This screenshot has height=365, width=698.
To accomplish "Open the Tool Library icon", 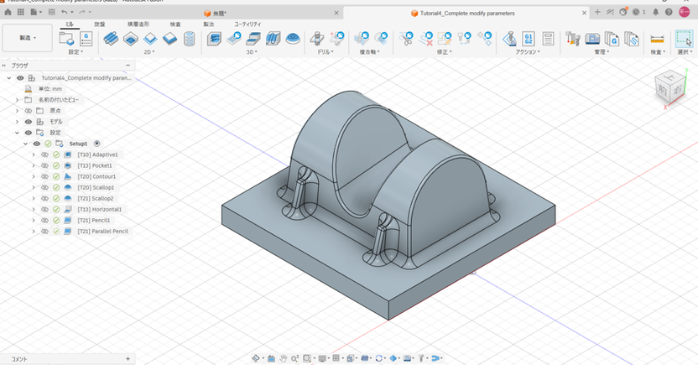I will 572,39.
